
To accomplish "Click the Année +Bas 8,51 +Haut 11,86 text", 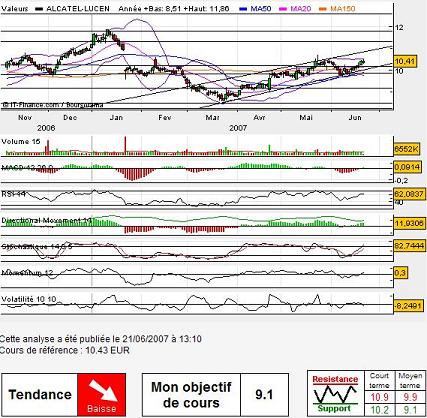I will click(174, 9).
